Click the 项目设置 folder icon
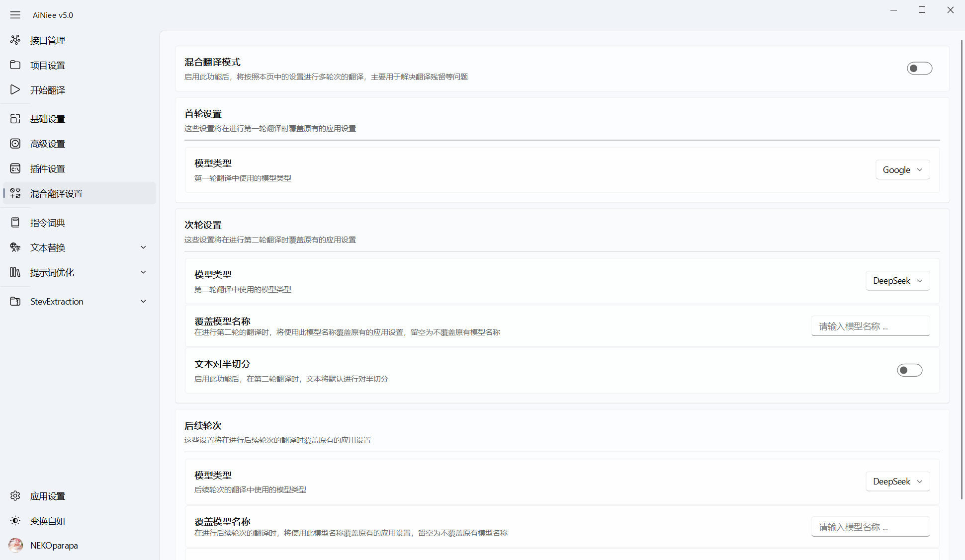This screenshot has height=560, width=965. (x=15, y=65)
